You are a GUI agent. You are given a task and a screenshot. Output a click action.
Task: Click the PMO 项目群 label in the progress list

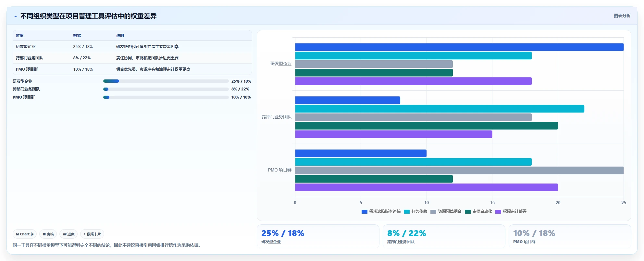pyautogui.click(x=24, y=97)
